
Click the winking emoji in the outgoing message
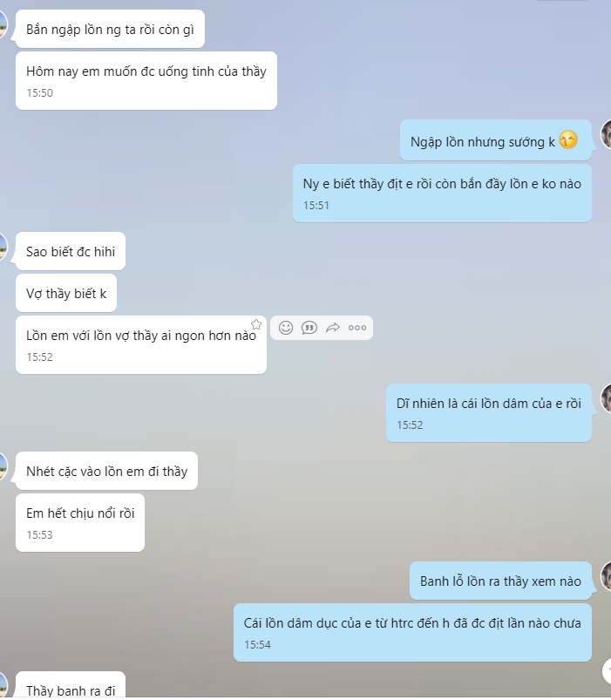pos(568,140)
